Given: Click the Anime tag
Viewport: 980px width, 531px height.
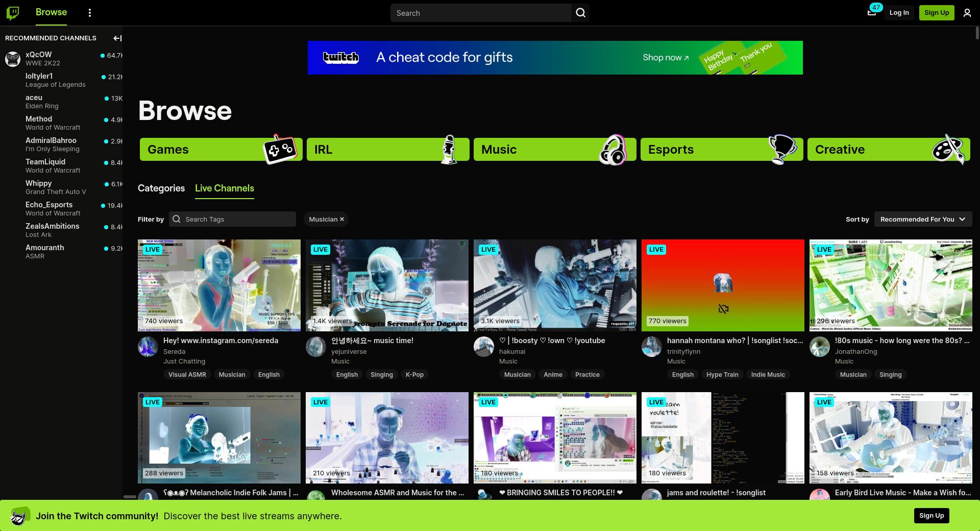Looking at the screenshot, I should (x=553, y=374).
